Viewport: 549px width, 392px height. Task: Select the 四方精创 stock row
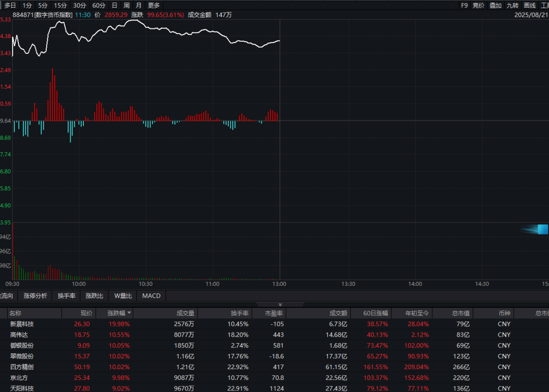[22, 367]
